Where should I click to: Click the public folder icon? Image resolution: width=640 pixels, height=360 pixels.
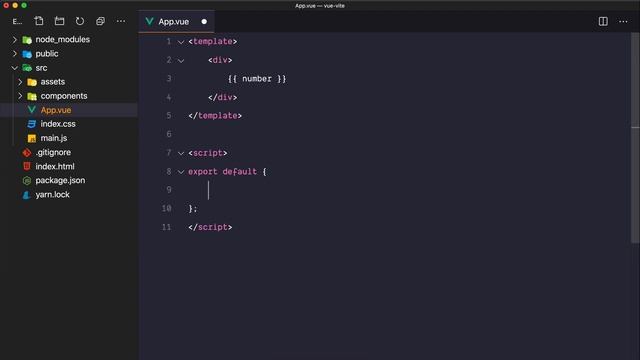click(27, 54)
